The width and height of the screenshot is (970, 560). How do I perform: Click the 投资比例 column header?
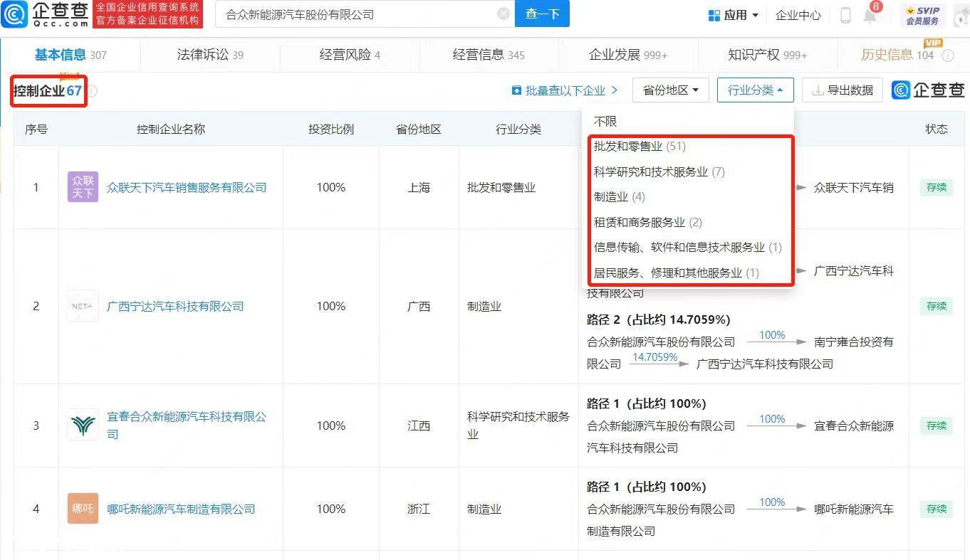(x=331, y=129)
